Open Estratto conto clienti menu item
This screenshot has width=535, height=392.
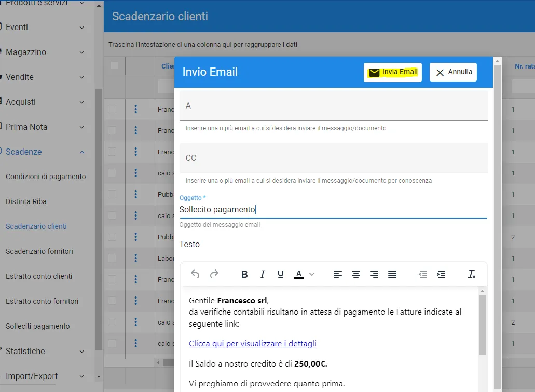coord(39,276)
